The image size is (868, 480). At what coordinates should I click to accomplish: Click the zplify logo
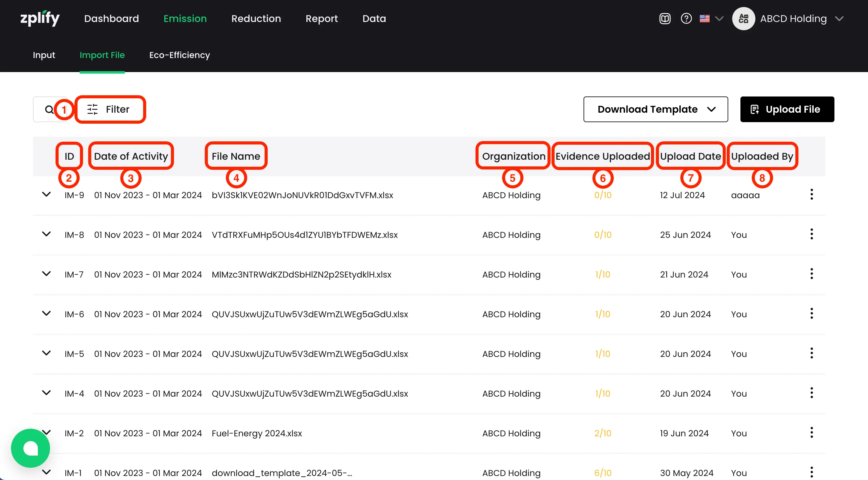click(40, 19)
